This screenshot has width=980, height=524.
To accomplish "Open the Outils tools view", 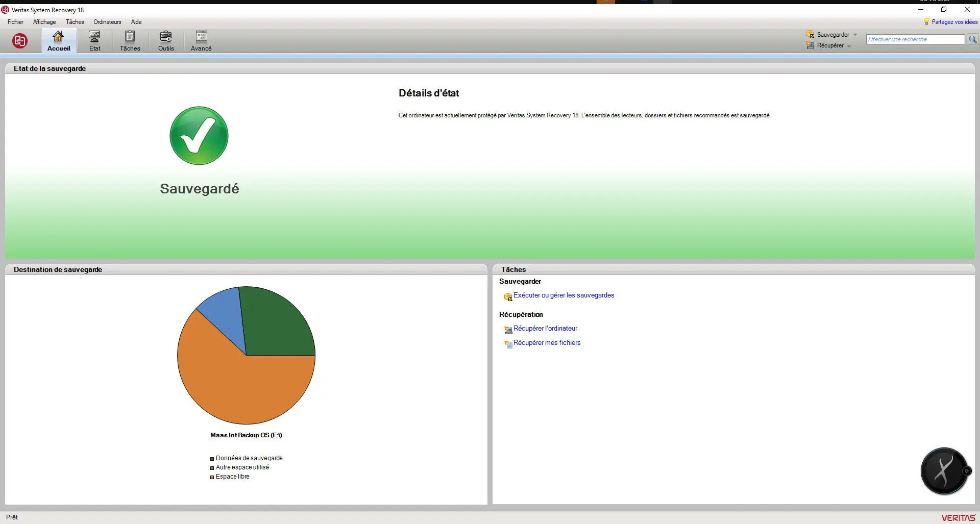I will coord(165,41).
